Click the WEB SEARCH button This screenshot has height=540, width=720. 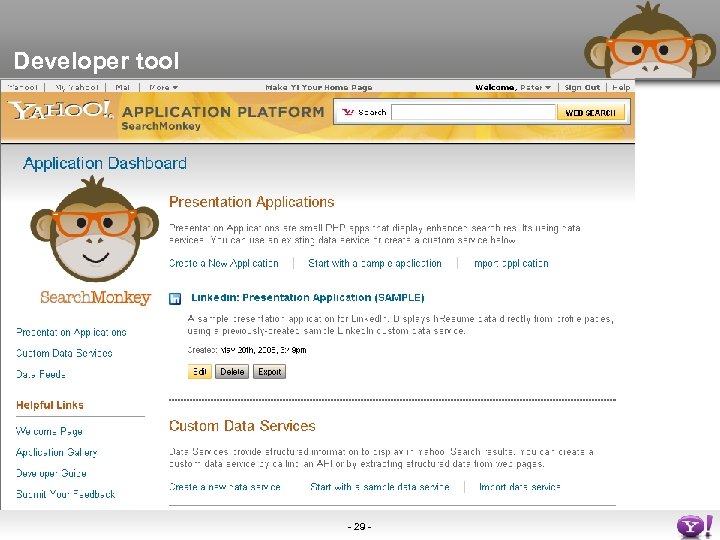[x=591, y=112]
